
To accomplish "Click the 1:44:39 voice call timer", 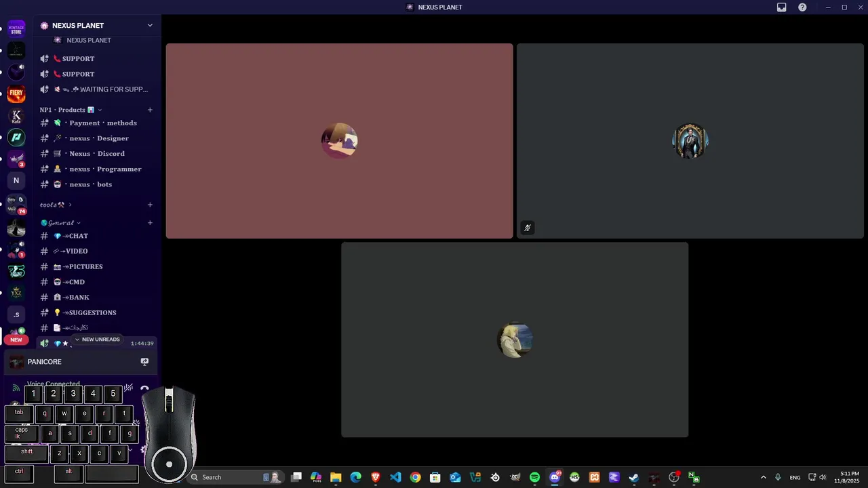I will click(x=142, y=344).
